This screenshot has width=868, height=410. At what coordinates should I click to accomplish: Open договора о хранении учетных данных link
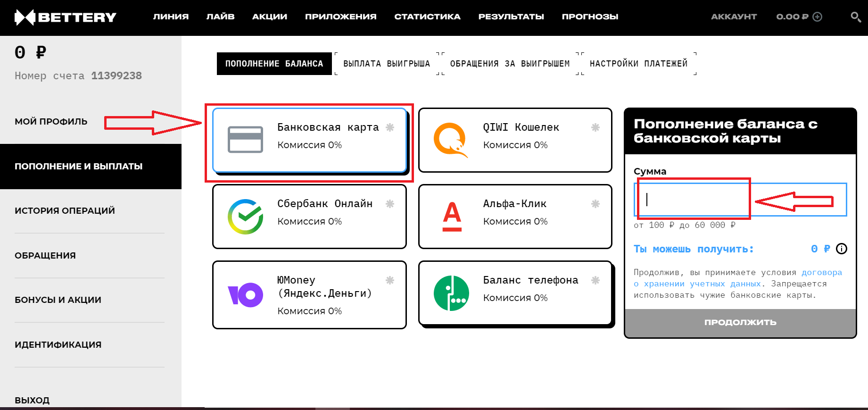(738, 278)
